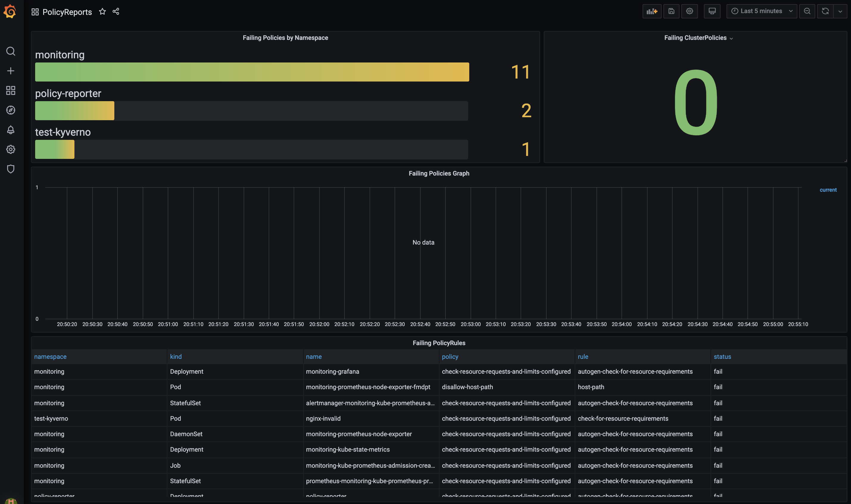
Task: Open Server Admin shield icon
Action: (10, 169)
